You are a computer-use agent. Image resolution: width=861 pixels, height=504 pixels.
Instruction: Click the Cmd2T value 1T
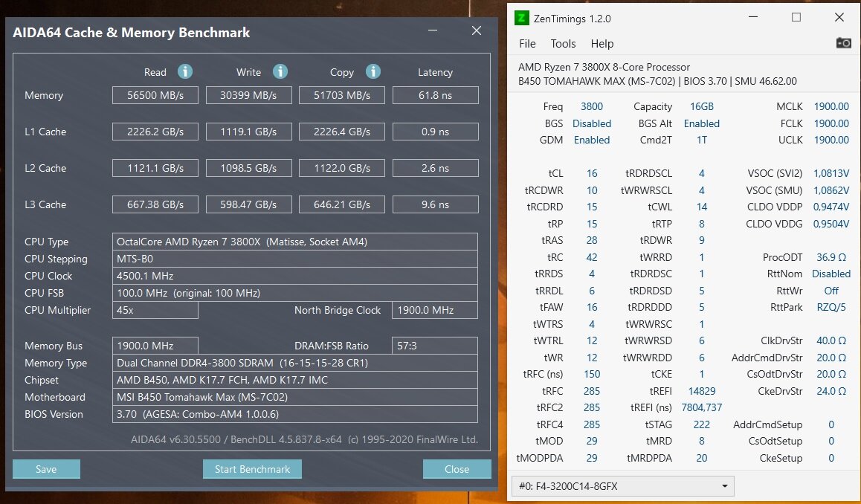click(x=702, y=140)
